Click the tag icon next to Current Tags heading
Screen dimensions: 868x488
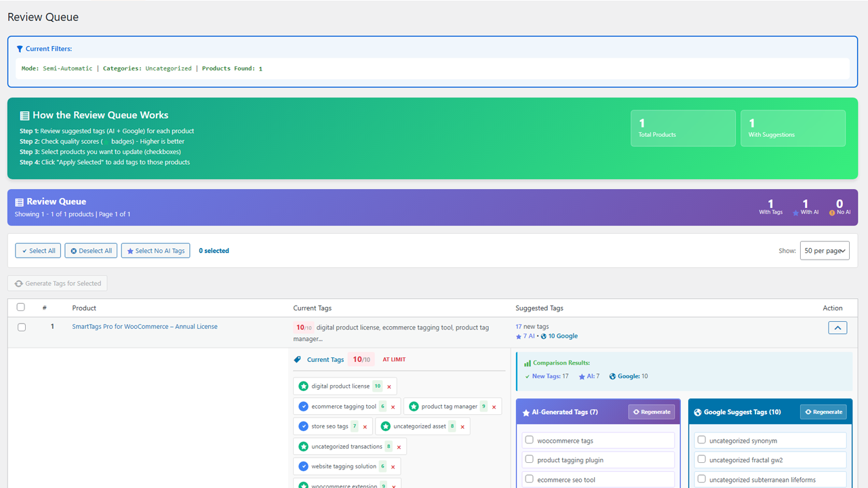click(x=297, y=359)
